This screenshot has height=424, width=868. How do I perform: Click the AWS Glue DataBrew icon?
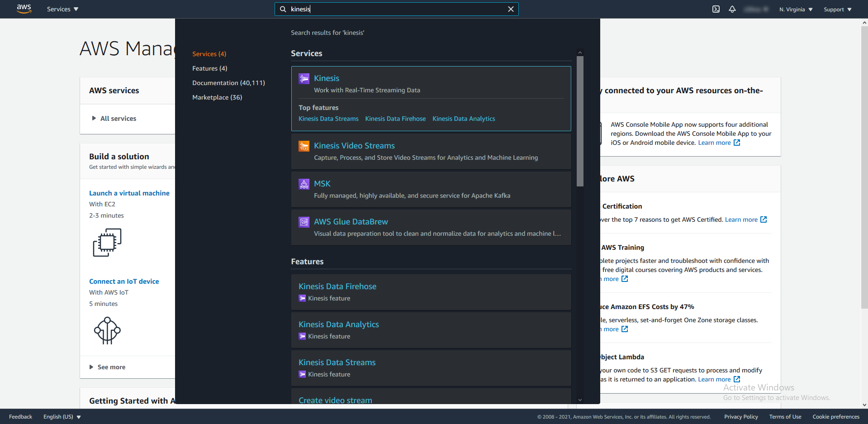click(x=304, y=222)
